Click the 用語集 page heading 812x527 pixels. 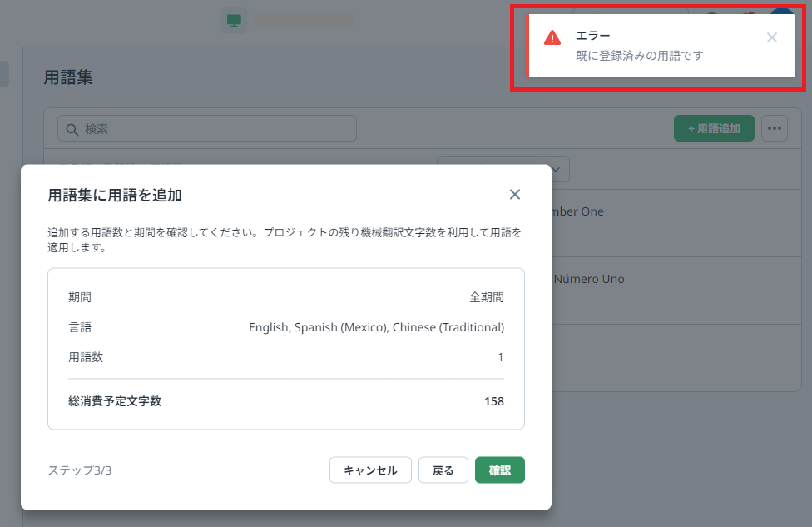68,77
